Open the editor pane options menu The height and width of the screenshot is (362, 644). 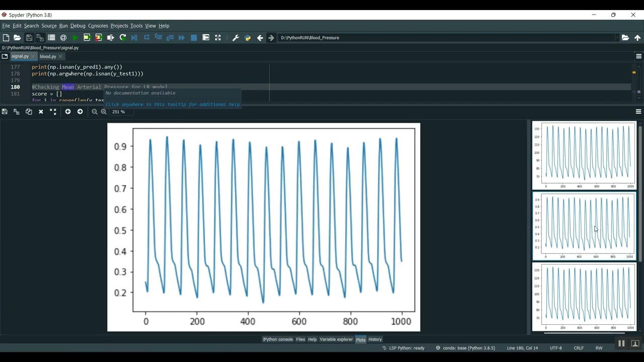(x=638, y=56)
